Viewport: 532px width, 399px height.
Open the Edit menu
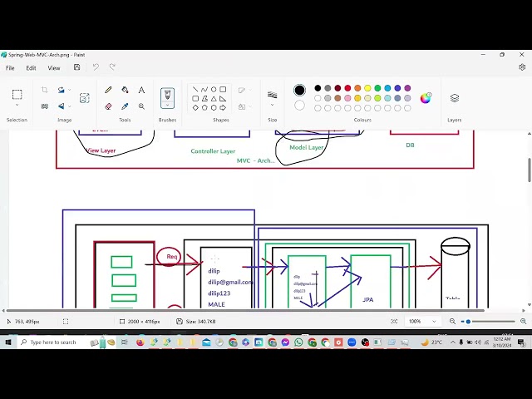coord(32,68)
